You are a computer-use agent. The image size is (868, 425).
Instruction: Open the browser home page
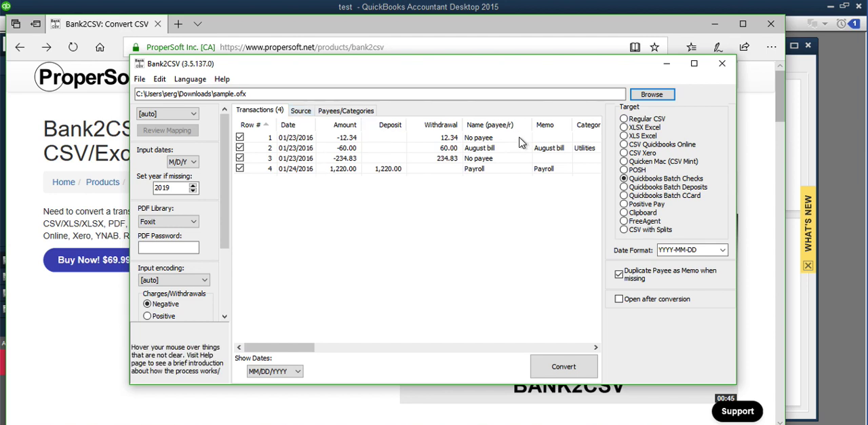(x=100, y=47)
